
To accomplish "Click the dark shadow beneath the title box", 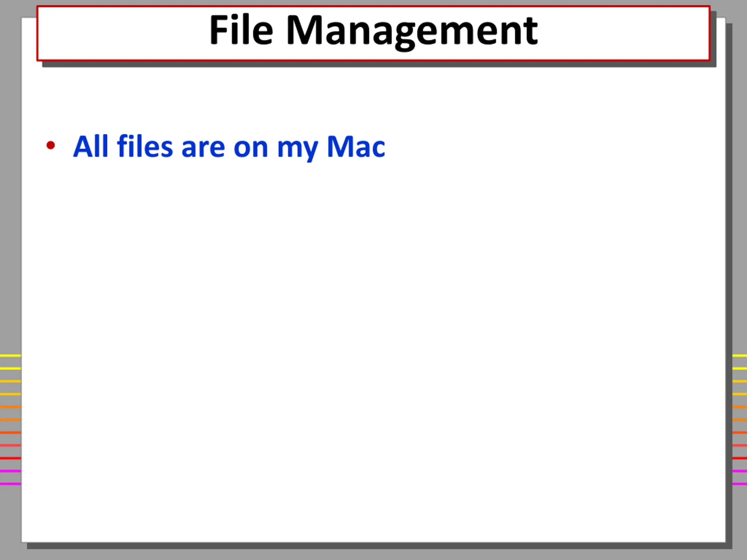I will [378, 64].
